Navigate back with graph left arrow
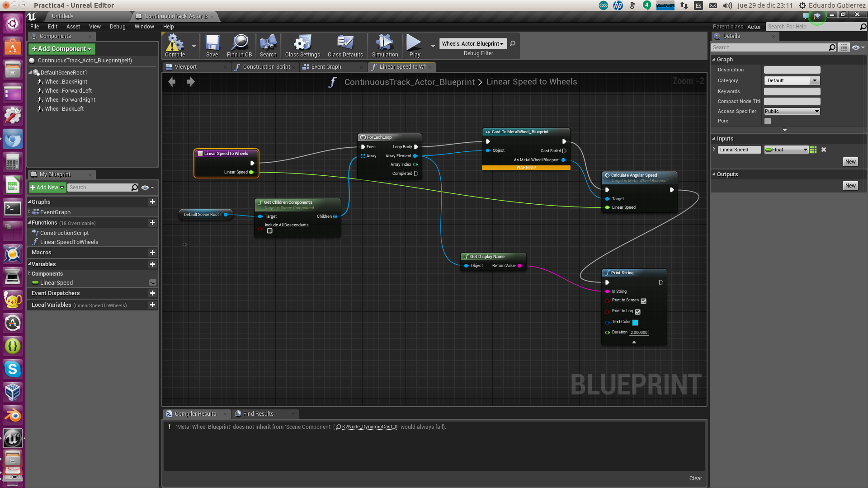Viewport: 868px width, 488px height. pyautogui.click(x=172, y=82)
